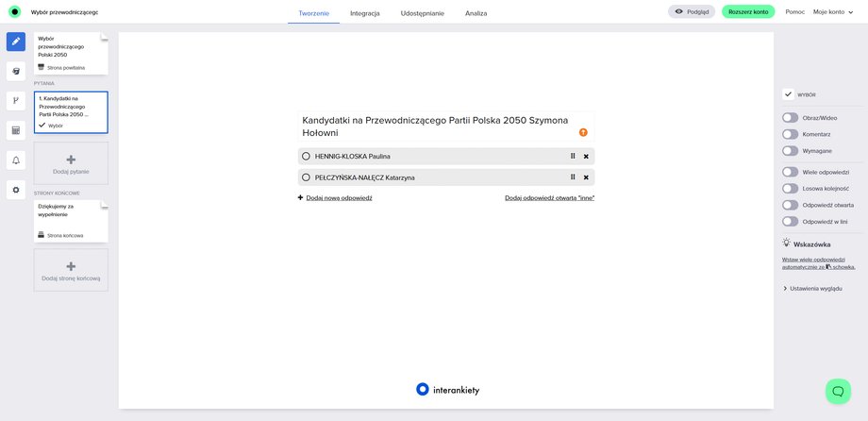Click drag handle for PEŁCZYŃSKA-NAŁĘCZ answer
The height and width of the screenshot is (421, 868).
coord(573,177)
